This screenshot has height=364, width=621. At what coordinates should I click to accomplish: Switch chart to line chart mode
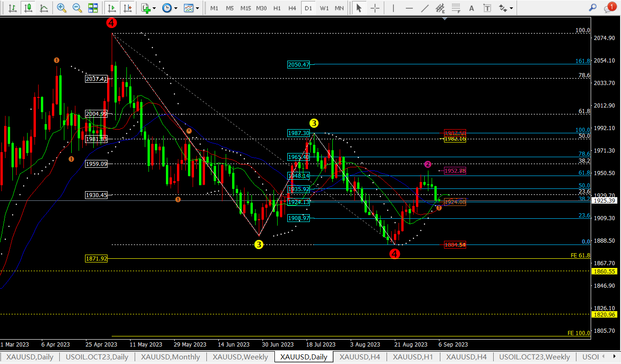[x=44, y=8]
